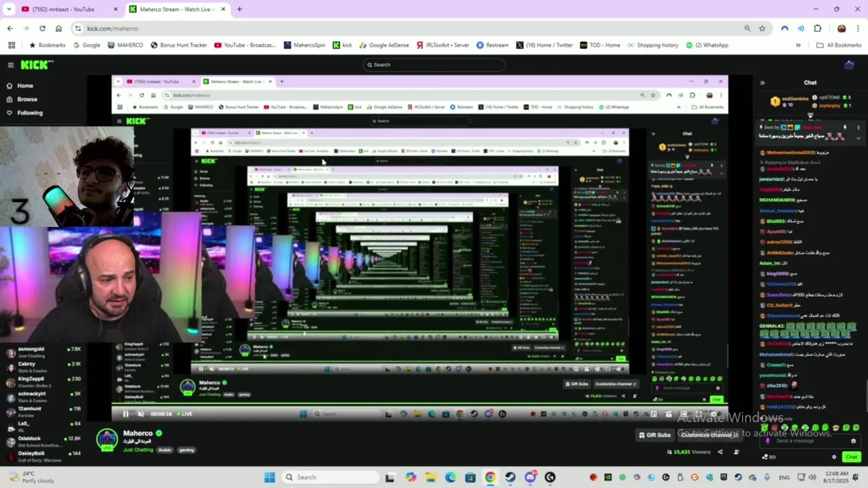Click the zoom magnifier icon in address bar
The height and width of the screenshot is (488, 868).
[747, 28]
